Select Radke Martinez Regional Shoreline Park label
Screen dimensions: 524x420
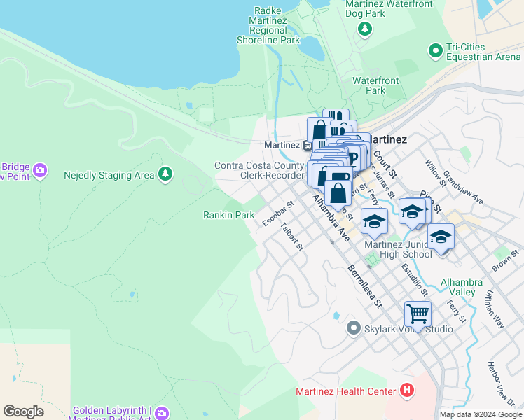pyautogui.click(x=268, y=25)
